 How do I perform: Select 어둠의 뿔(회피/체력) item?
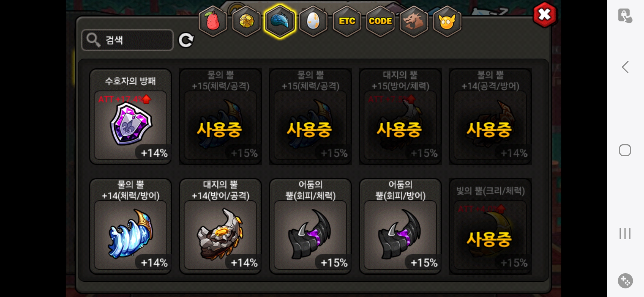point(310,226)
